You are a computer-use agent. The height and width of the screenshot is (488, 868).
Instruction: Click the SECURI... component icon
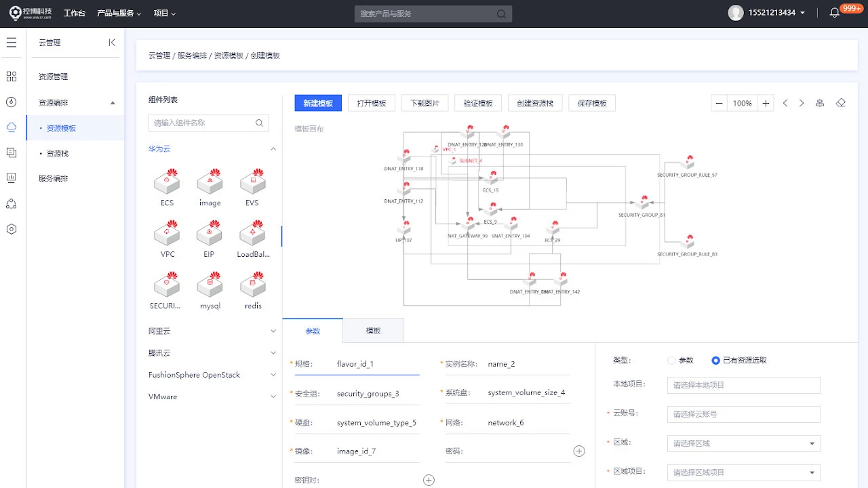coord(167,285)
